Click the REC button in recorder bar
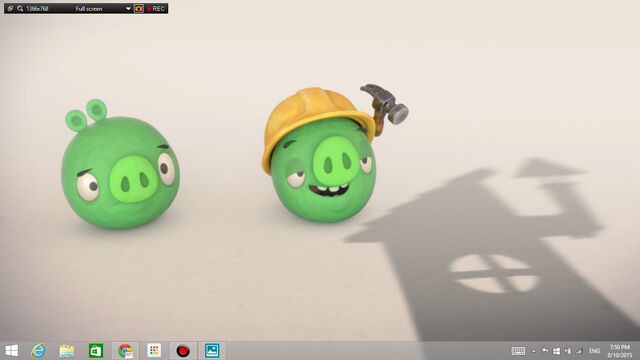The width and height of the screenshot is (640, 360). [x=156, y=9]
